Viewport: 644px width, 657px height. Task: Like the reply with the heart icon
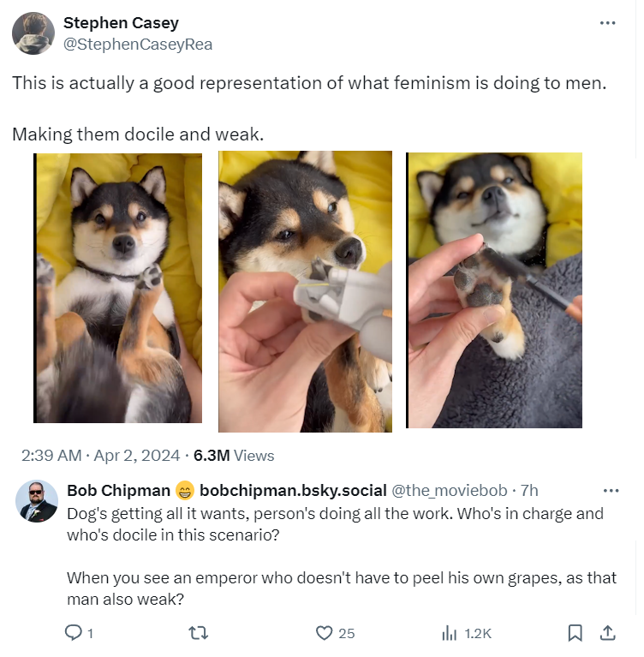pos(324,633)
